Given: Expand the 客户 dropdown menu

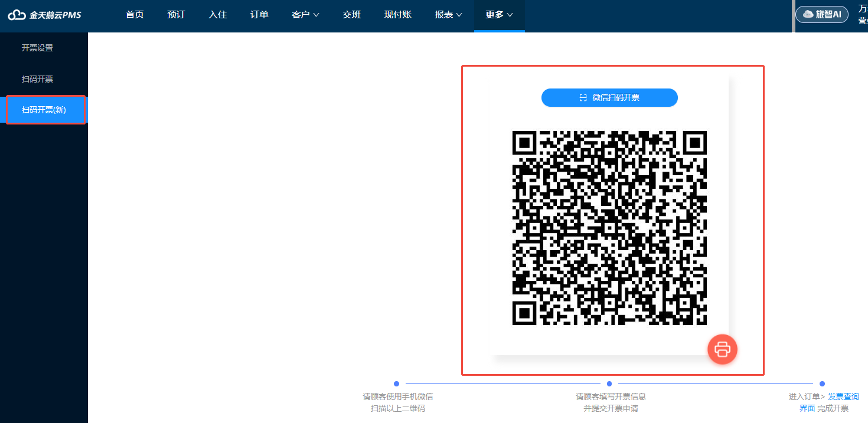Looking at the screenshot, I should (305, 15).
